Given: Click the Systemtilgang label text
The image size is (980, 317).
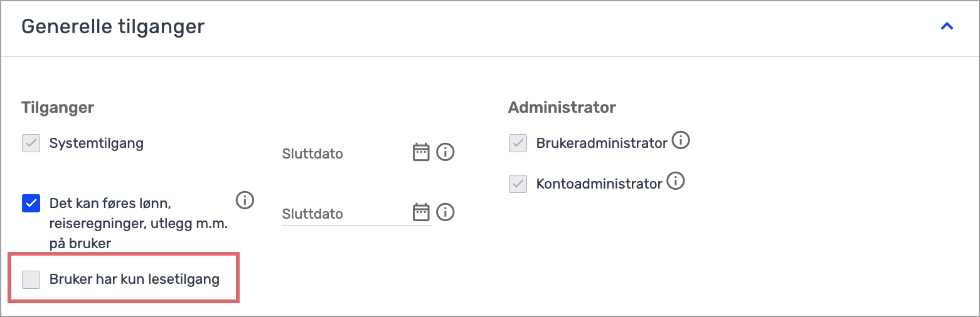Looking at the screenshot, I should pos(97,143).
